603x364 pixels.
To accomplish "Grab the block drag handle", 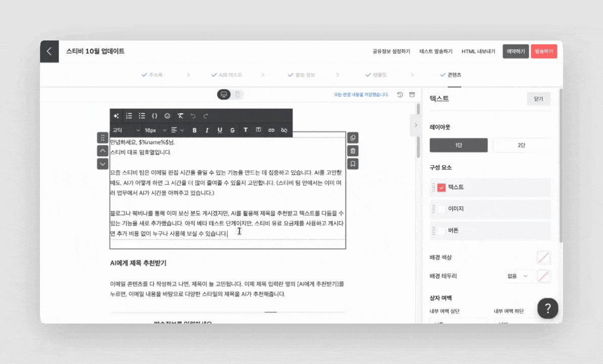I will 103,138.
